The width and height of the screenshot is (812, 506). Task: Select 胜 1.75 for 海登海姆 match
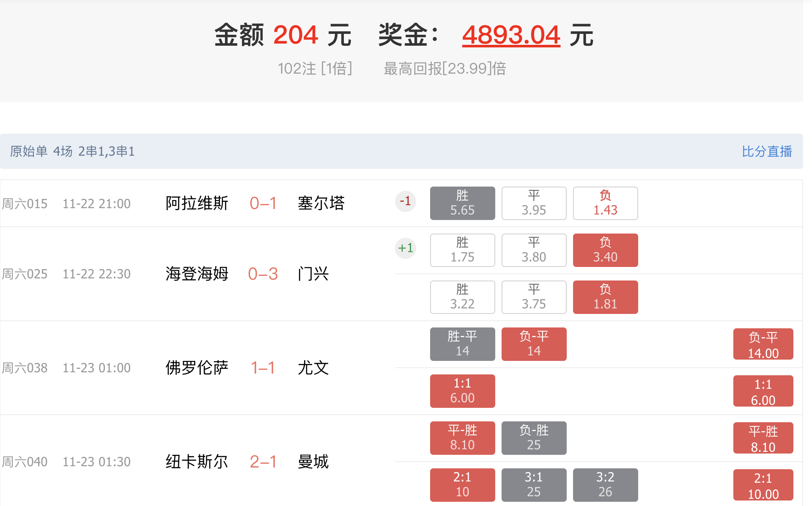tap(462, 250)
